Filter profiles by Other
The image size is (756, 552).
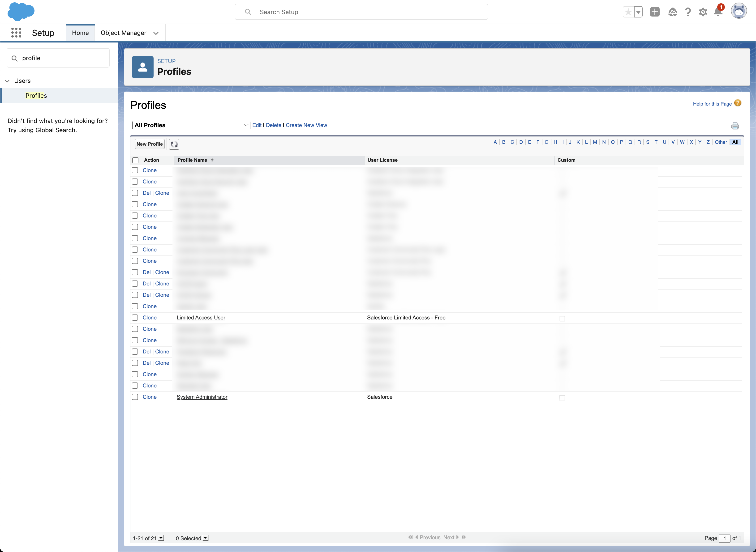721,142
